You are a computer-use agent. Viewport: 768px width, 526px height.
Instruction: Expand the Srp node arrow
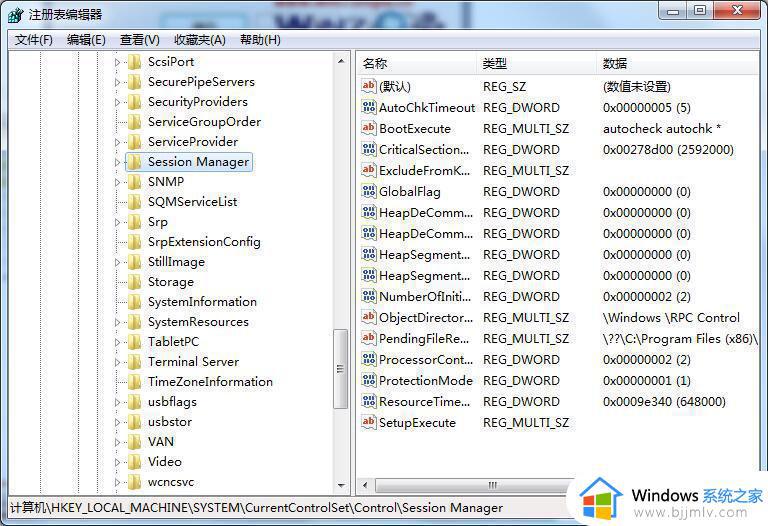(117, 222)
